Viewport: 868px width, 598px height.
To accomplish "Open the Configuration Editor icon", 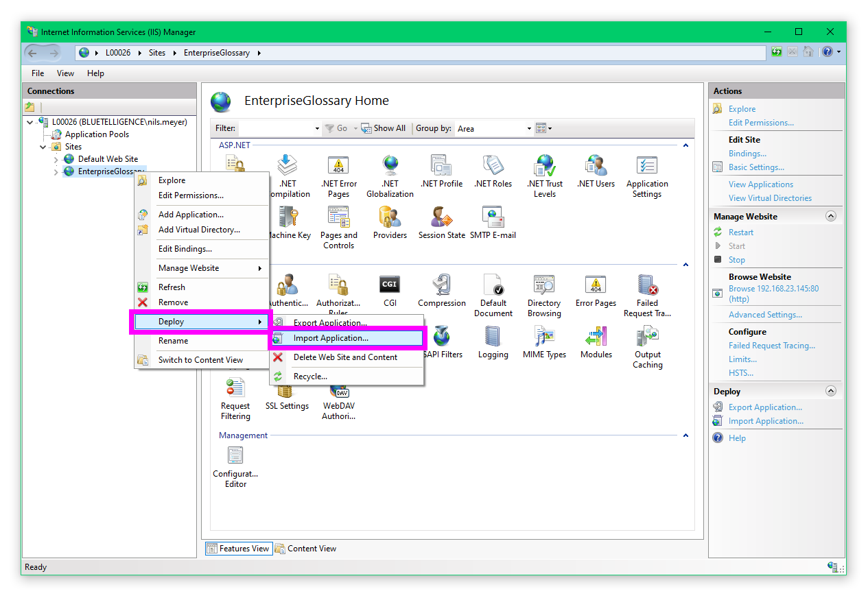I will [x=235, y=456].
